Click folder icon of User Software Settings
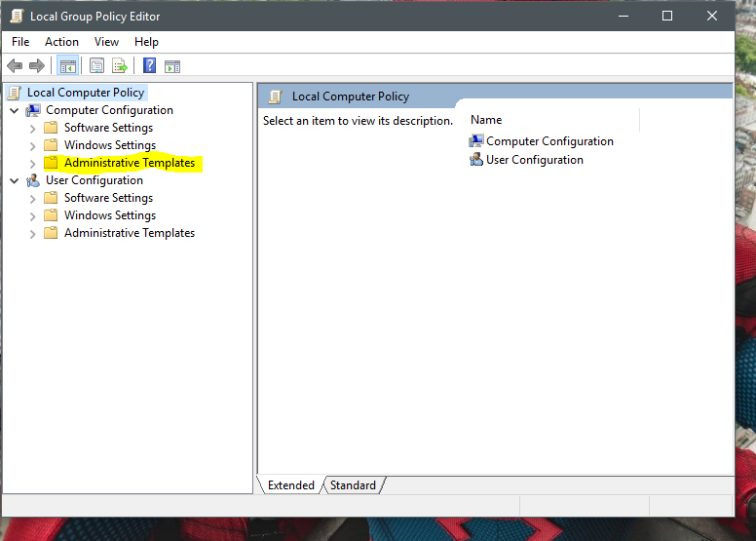 [51, 197]
